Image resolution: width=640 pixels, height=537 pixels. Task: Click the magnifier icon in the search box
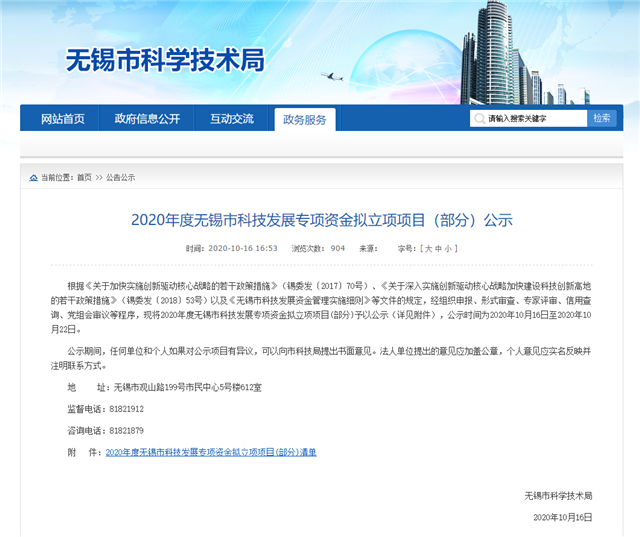pos(480,119)
